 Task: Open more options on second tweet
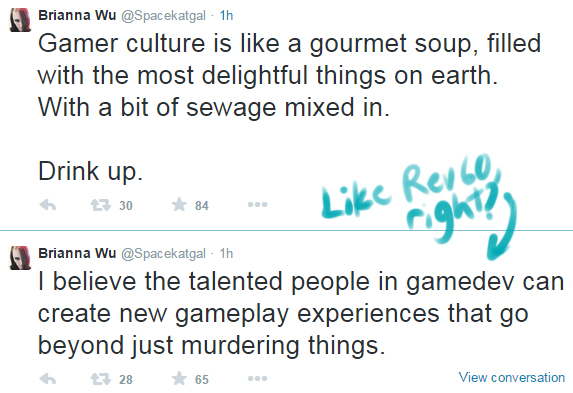[x=257, y=378]
